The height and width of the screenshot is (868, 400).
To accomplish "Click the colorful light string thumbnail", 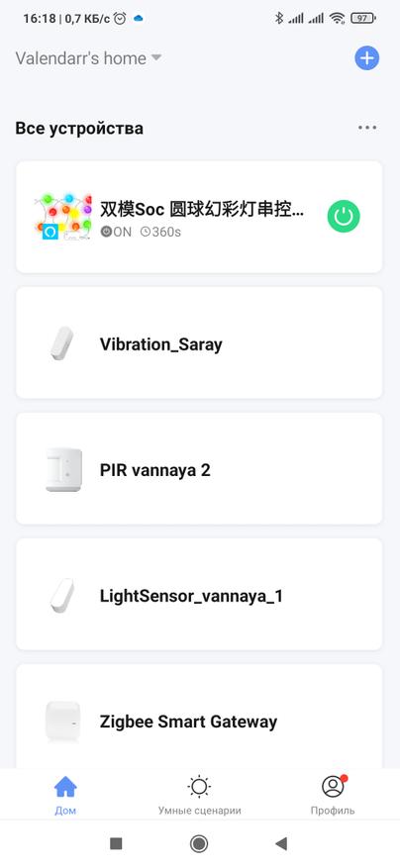I will click(62, 217).
